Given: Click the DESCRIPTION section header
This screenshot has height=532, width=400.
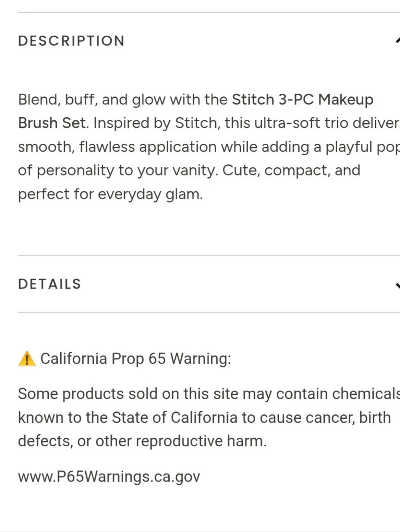Looking at the screenshot, I should pos(71,41).
